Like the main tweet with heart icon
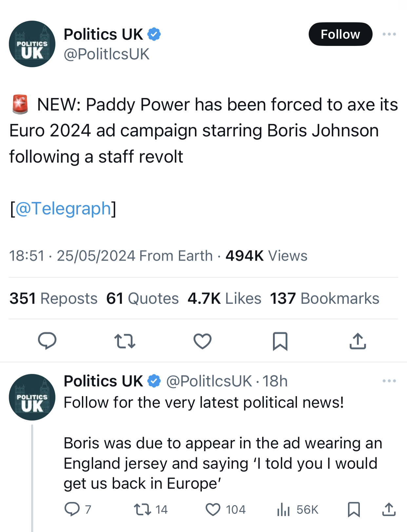Viewport: 407px width, 532px height. (x=203, y=341)
